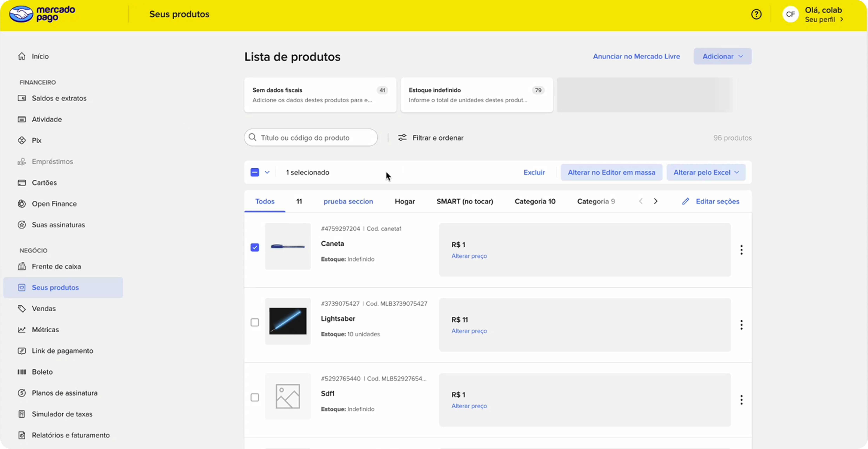Click the Lightsaber product thumbnail
The width and height of the screenshot is (868, 449).
tap(288, 321)
